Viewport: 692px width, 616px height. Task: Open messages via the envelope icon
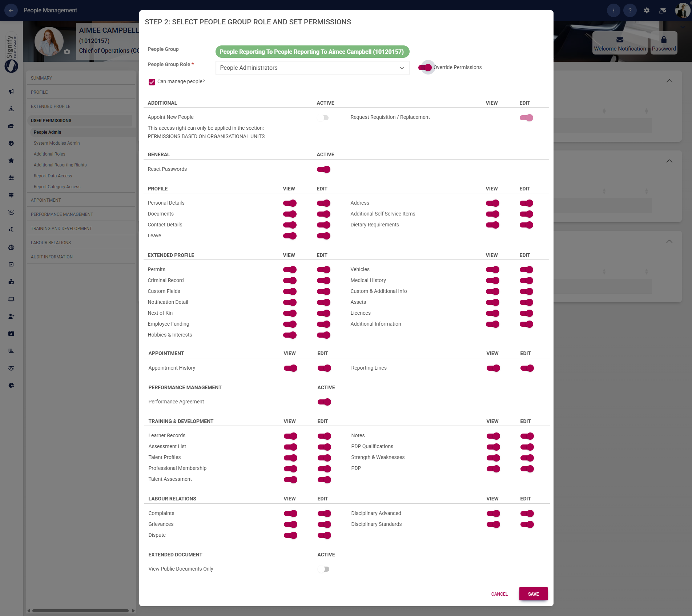[663, 10]
